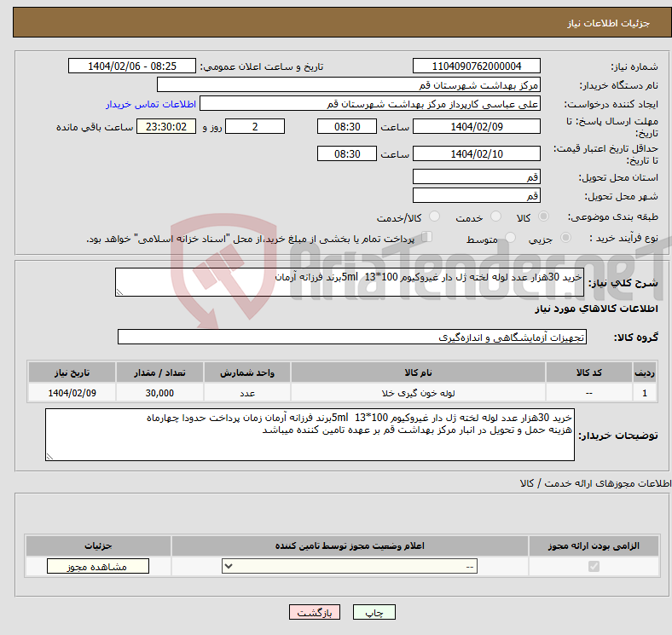Open اطلاعات تماس خریدار contact link
672x635 pixels.
coord(151,104)
